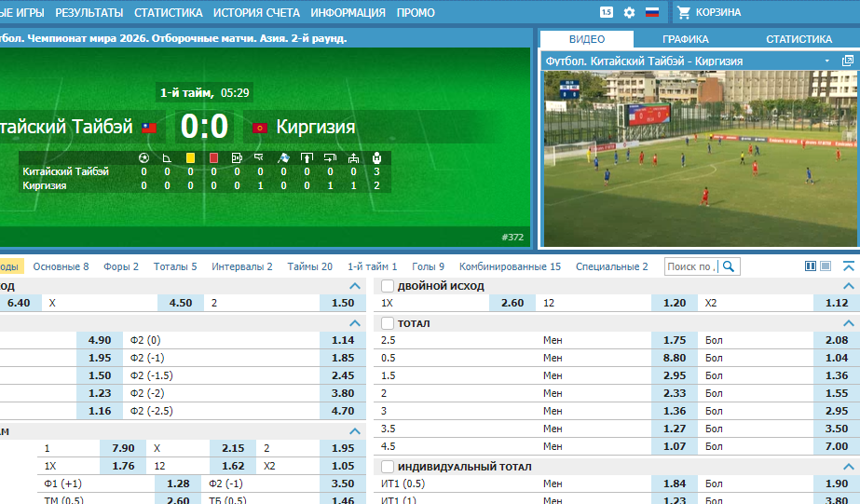Switch to the Графика tab
860x504 pixels.
pos(685,39)
